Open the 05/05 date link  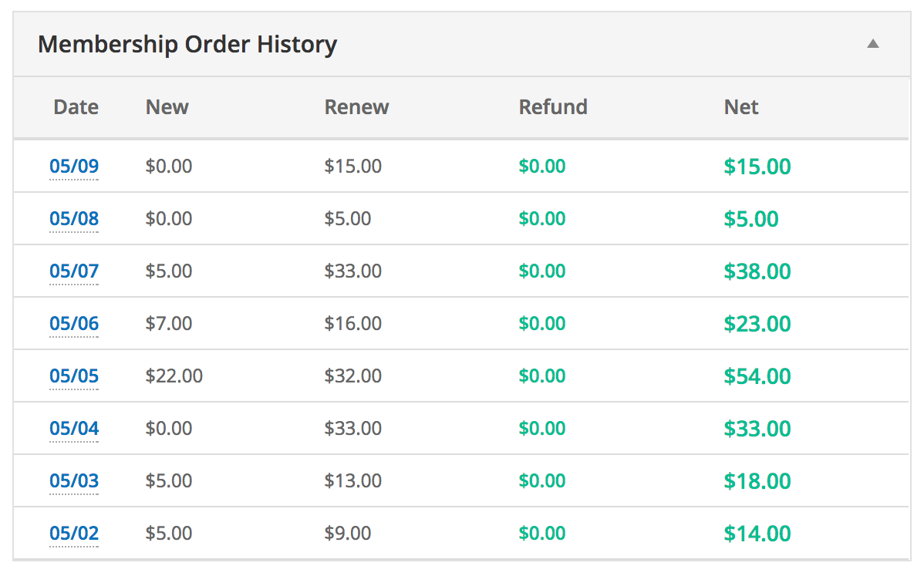(74, 376)
